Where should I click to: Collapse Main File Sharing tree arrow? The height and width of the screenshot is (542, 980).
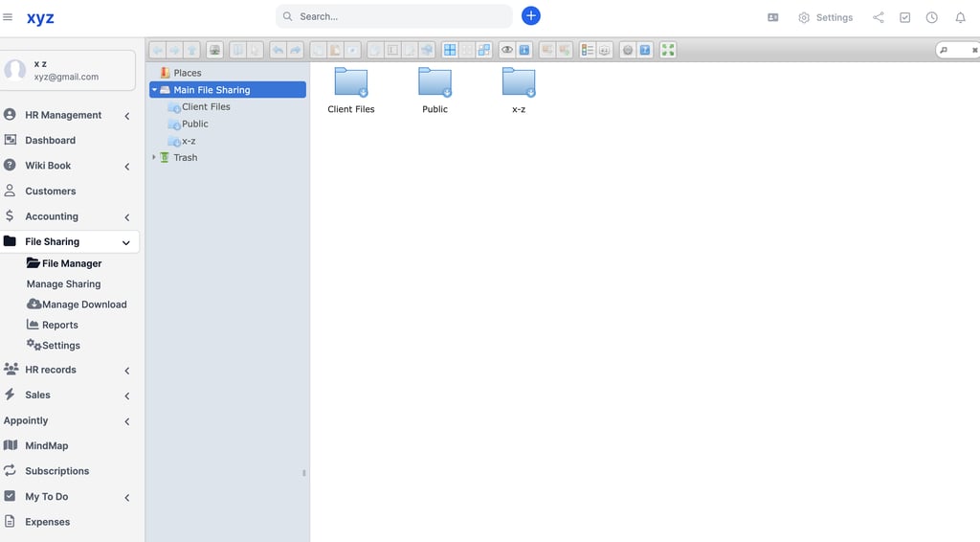tap(154, 89)
